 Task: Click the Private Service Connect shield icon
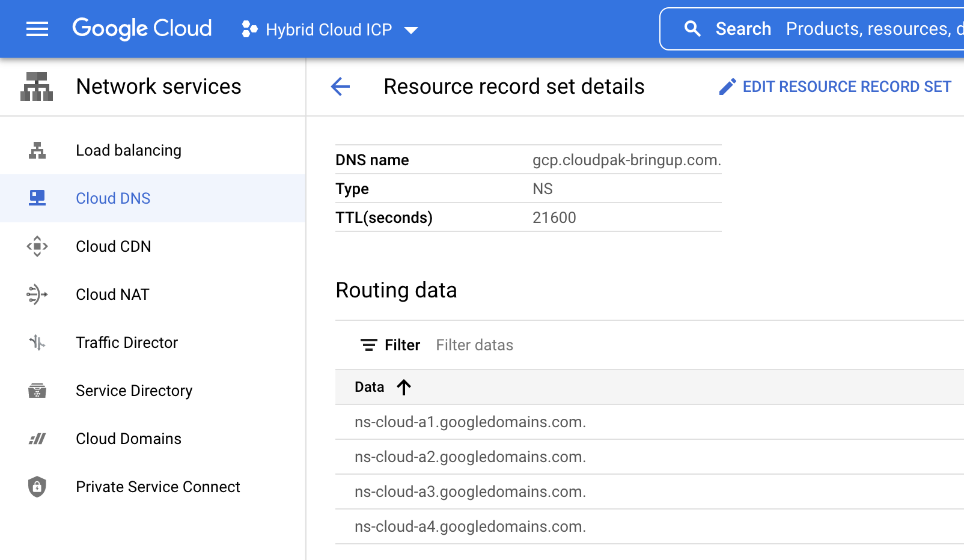coord(37,487)
